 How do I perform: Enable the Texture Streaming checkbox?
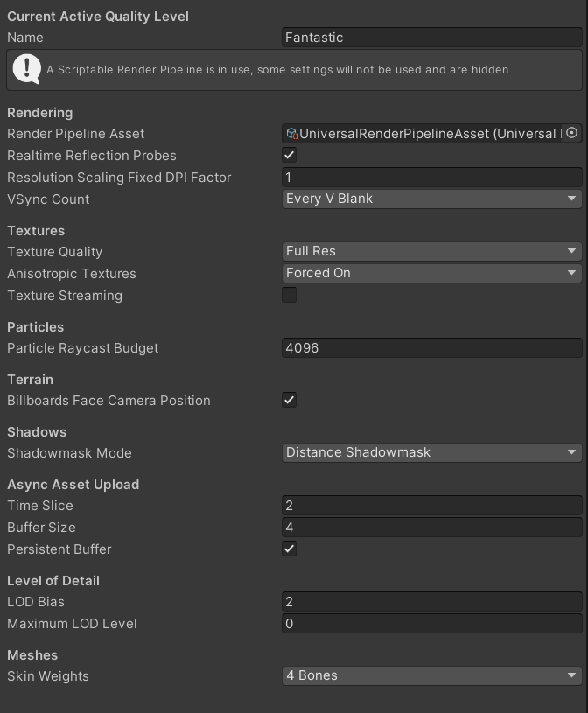point(290,295)
